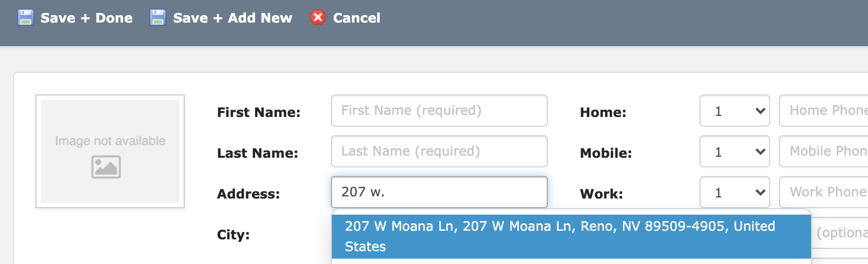The image size is (868, 264).
Task: Click the Mobile Phone number field
Action: click(x=823, y=151)
